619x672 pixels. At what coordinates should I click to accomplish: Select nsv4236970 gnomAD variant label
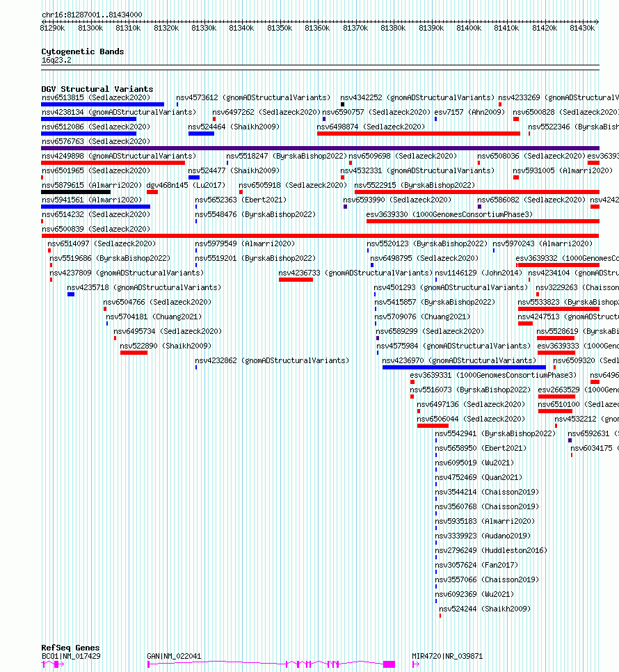tap(459, 360)
